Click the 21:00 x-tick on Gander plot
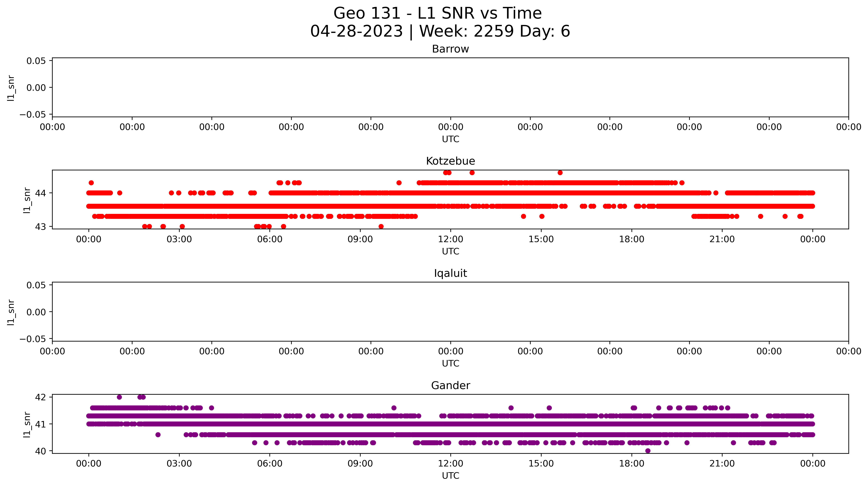The height and width of the screenshot is (487, 868). (x=722, y=463)
